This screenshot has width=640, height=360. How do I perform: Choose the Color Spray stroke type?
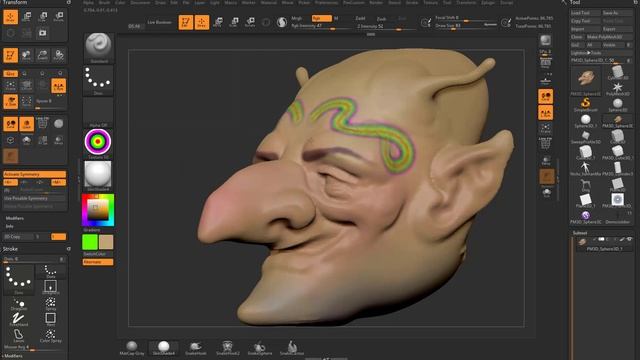(51, 336)
